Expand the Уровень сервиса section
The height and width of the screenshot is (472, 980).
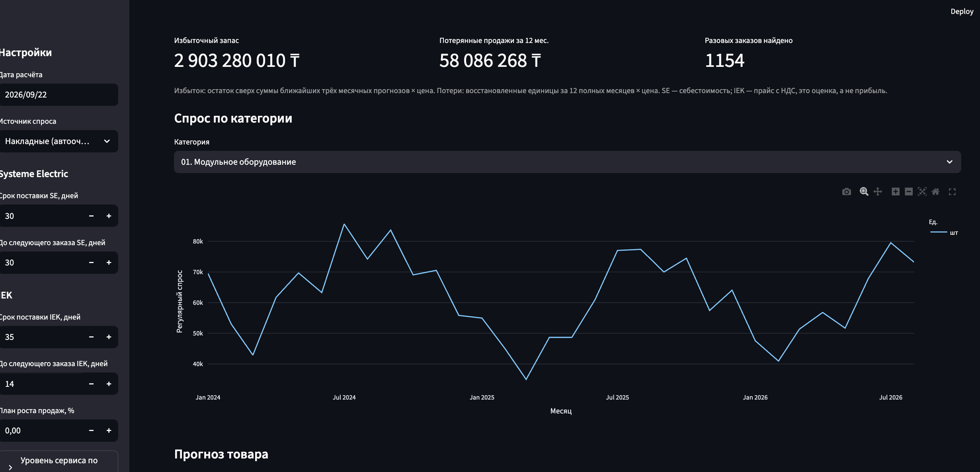pyautogui.click(x=58, y=462)
